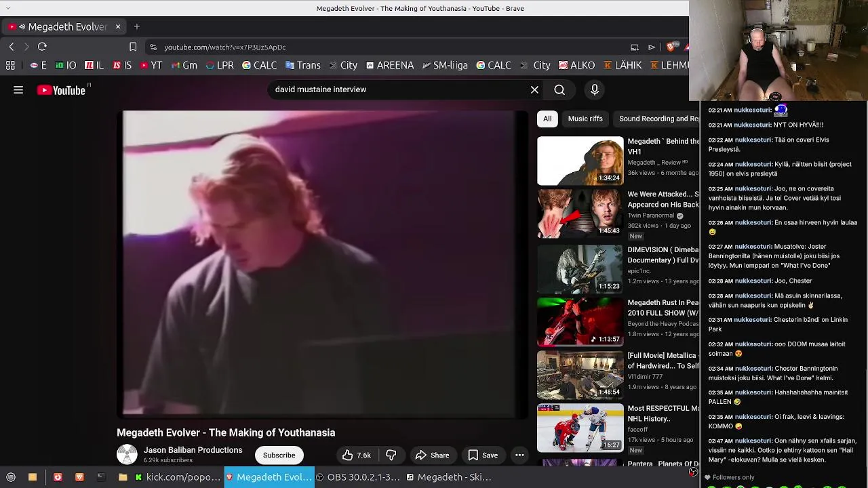
Task: Open the We Were Attacked video thumbnail
Action: click(x=580, y=213)
